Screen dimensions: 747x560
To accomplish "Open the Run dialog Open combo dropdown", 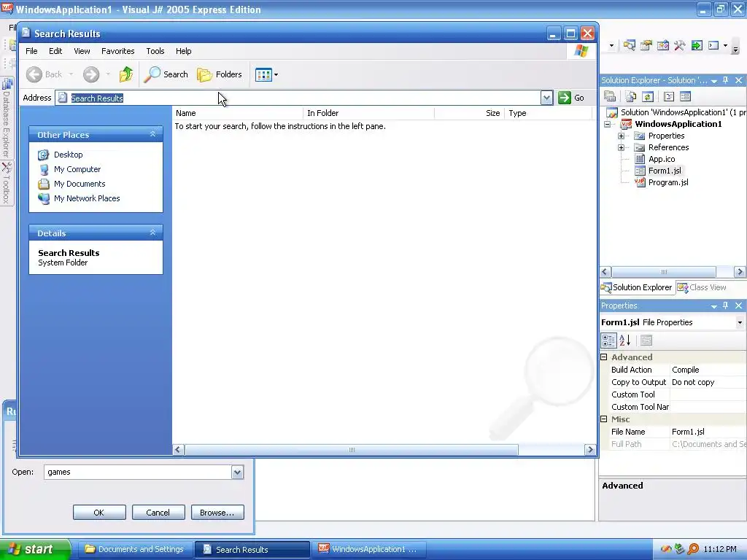I will (x=237, y=472).
